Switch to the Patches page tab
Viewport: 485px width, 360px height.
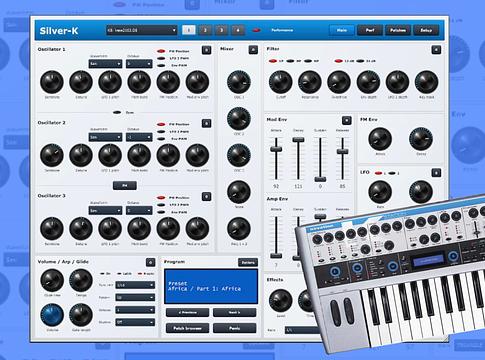[398, 30]
